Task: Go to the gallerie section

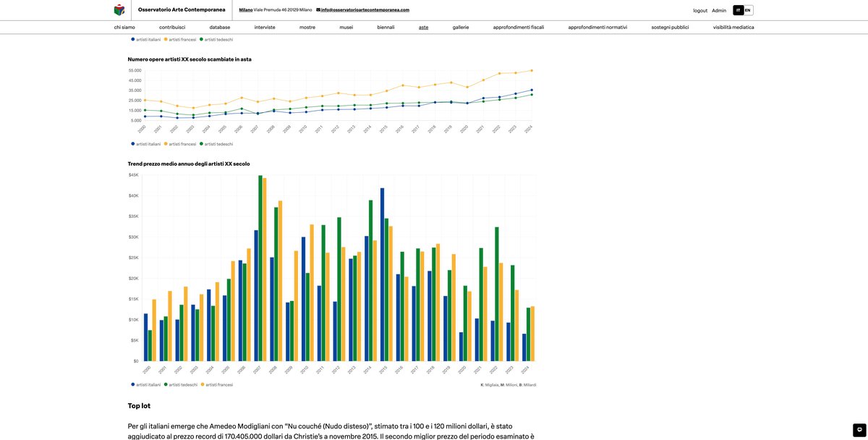Action: coord(461,27)
